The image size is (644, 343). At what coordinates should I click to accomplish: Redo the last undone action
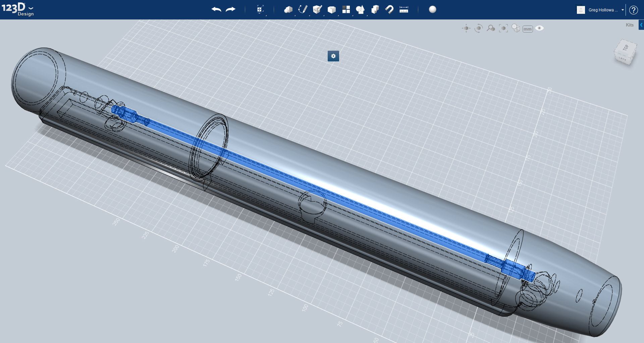231,9
